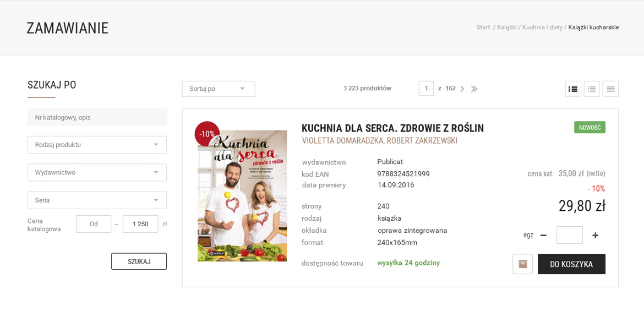This screenshot has height=311, width=644.
Task: Decrease quantity with minus icon
Action: [x=543, y=236]
